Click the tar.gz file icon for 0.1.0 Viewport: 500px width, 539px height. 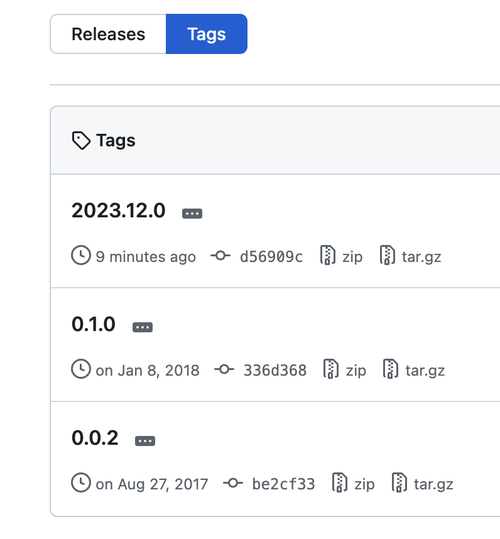391,369
